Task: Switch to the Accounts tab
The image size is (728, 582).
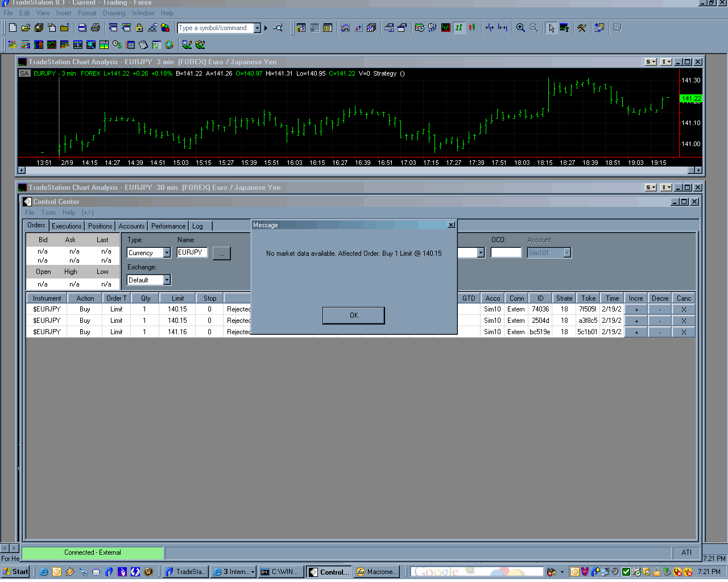Action: click(131, 226)
